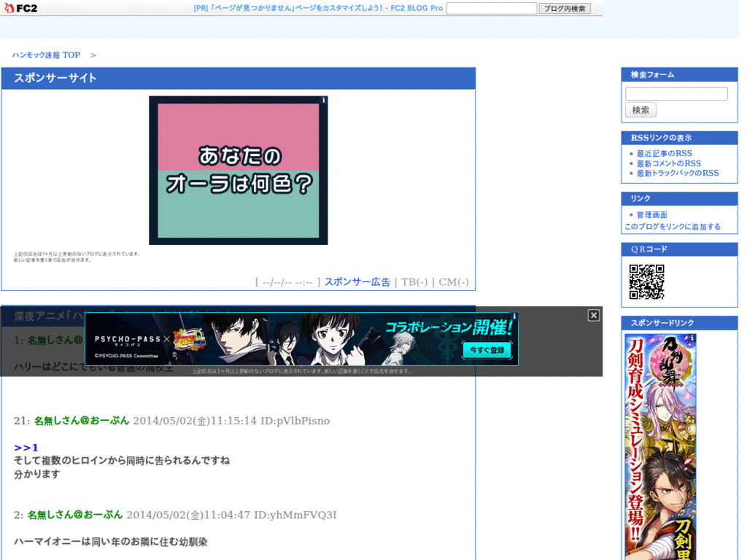Click the あなたのオーラは何色 ad banner

[x=239, y=171]
